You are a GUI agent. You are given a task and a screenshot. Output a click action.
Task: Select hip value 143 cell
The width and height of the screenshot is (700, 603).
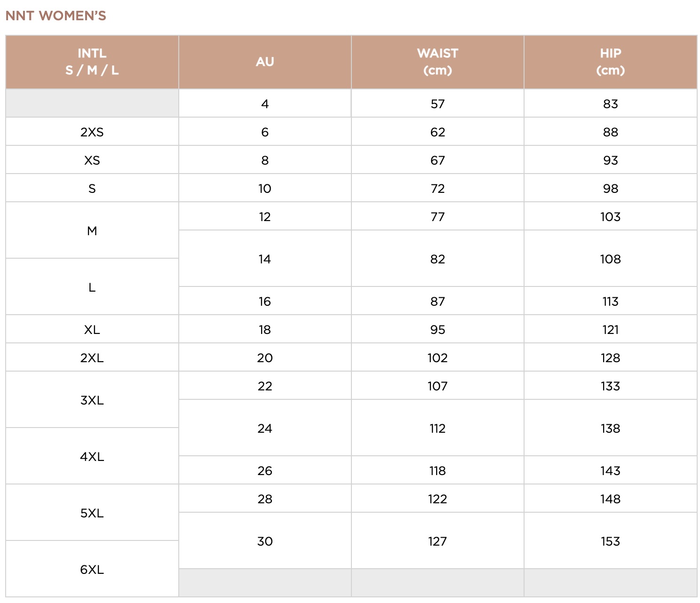click(611, 470)
